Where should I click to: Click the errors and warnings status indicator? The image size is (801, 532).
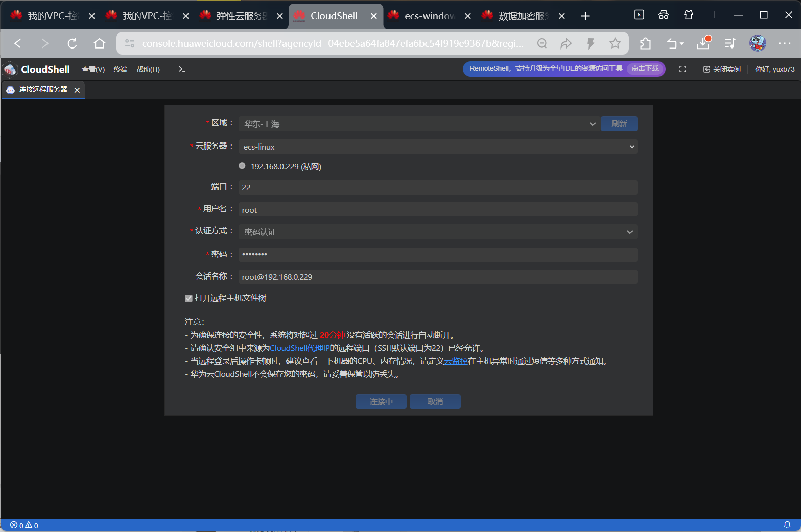point(24,525)
